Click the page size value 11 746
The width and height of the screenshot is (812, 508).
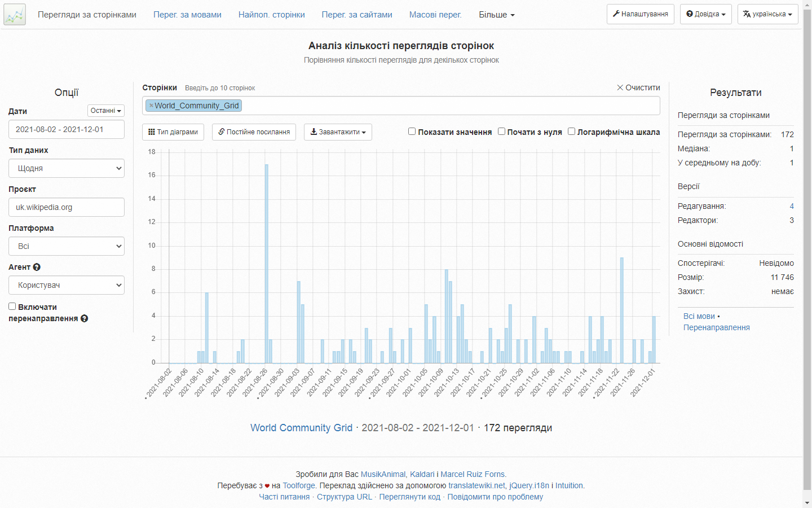tap(782, 277)
